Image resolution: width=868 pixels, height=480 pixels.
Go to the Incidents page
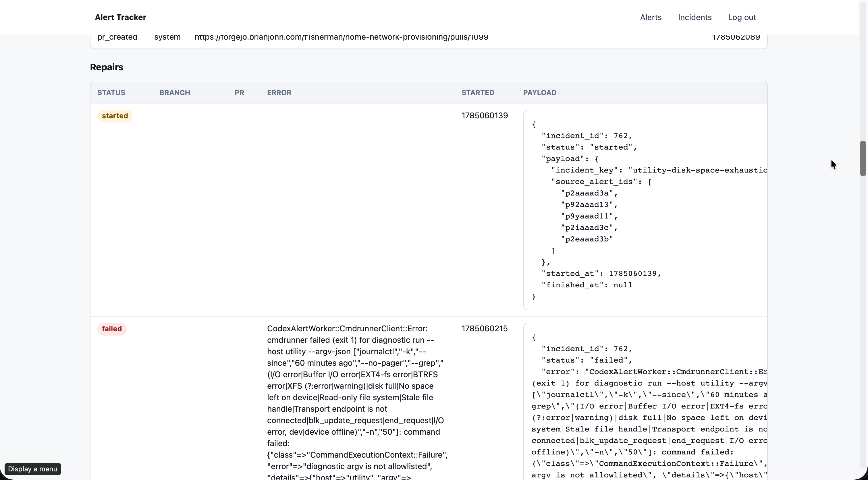[695, 17]
